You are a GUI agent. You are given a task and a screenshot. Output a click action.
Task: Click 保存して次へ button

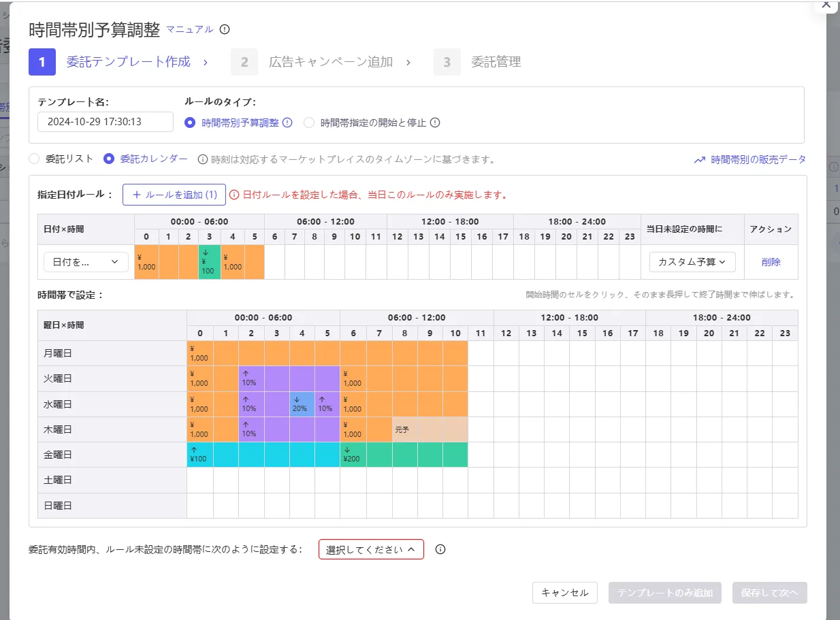(770, 593)
